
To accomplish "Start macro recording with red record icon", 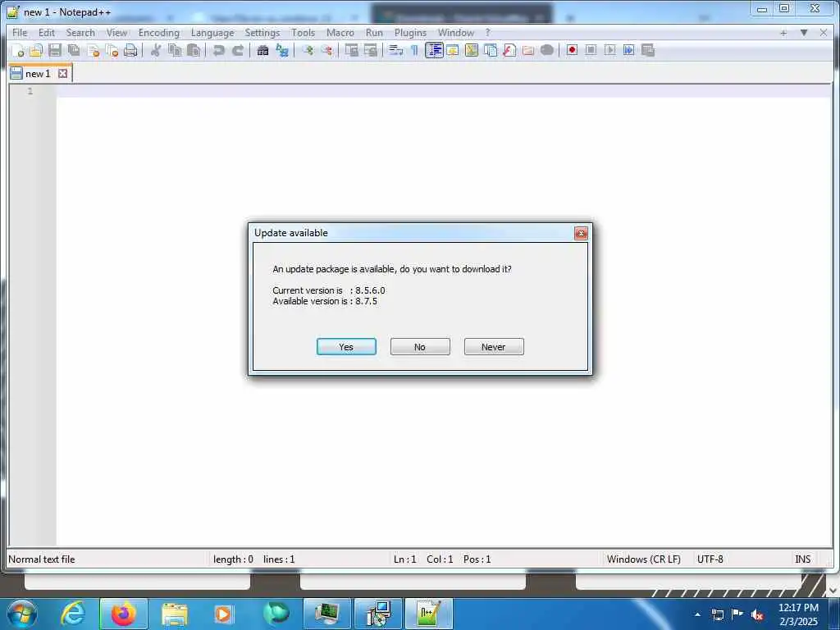I will (x=572, y=50).
